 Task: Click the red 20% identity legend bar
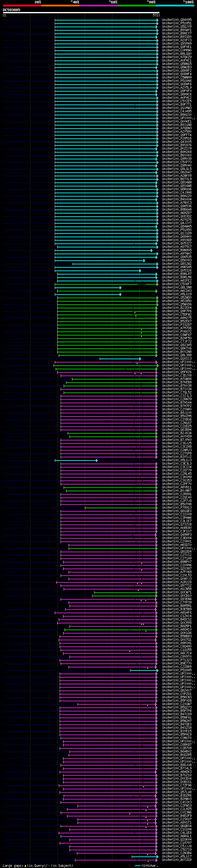pos(22,6)
